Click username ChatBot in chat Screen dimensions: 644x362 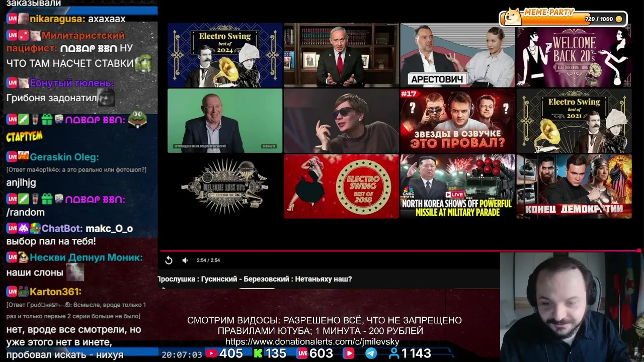(62, 229)
